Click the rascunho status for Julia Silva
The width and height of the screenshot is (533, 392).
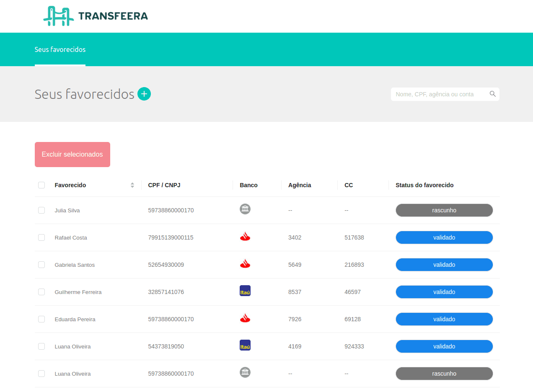(x=444, y=210)
